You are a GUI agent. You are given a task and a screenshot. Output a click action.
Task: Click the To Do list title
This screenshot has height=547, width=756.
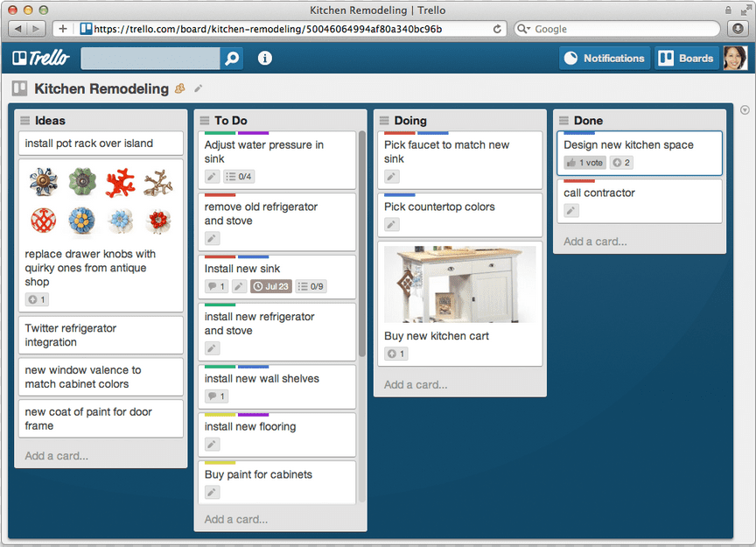tap(231, 121)
